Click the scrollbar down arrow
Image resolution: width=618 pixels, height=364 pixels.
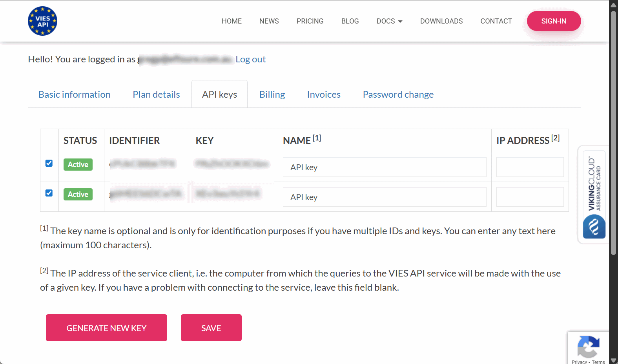(x=613, y=360)
